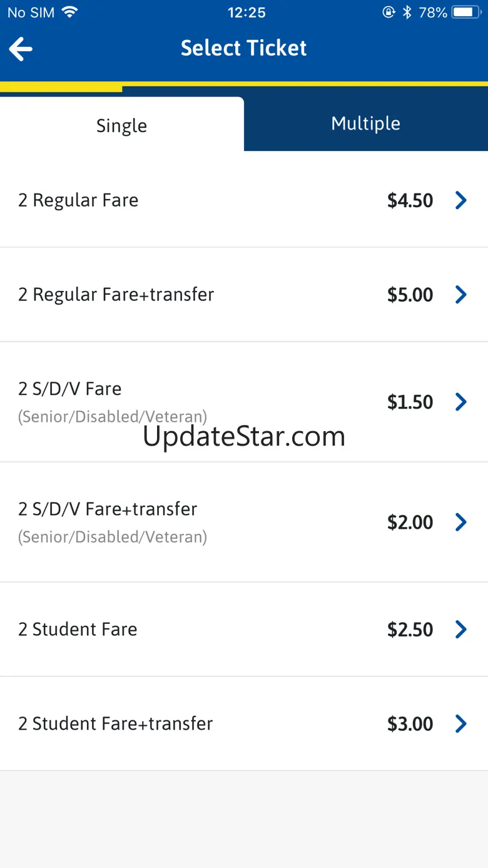This screenshot has width=488, height=868.
Task: Tap the Wi-Fi status icon
Action: coord(69,13)
